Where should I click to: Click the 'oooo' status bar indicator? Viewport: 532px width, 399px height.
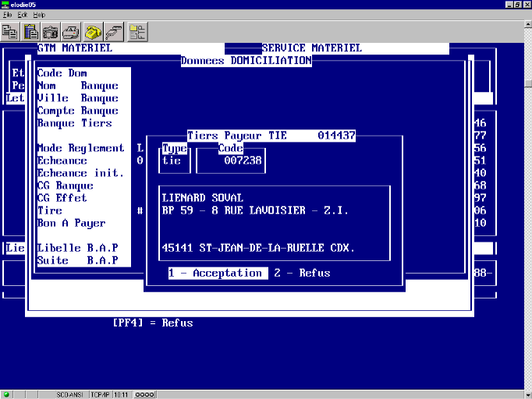tap(144, 395)
